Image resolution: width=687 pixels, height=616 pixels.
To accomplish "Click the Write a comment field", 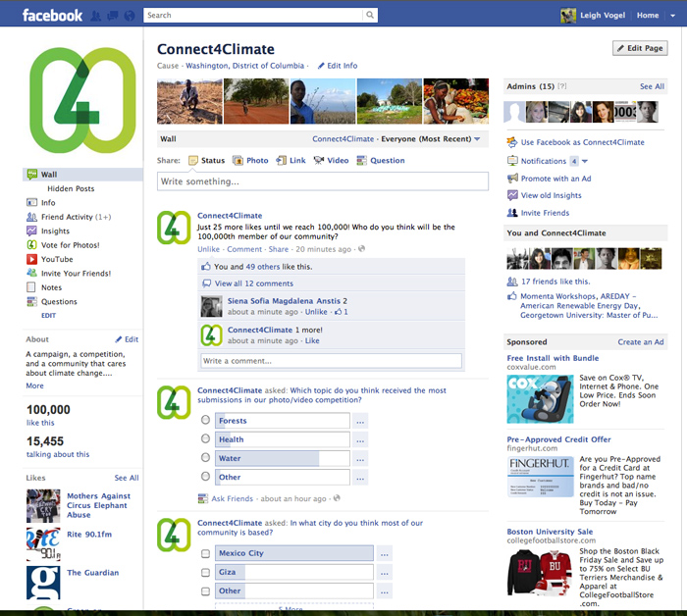I will [x=331, y=361].
